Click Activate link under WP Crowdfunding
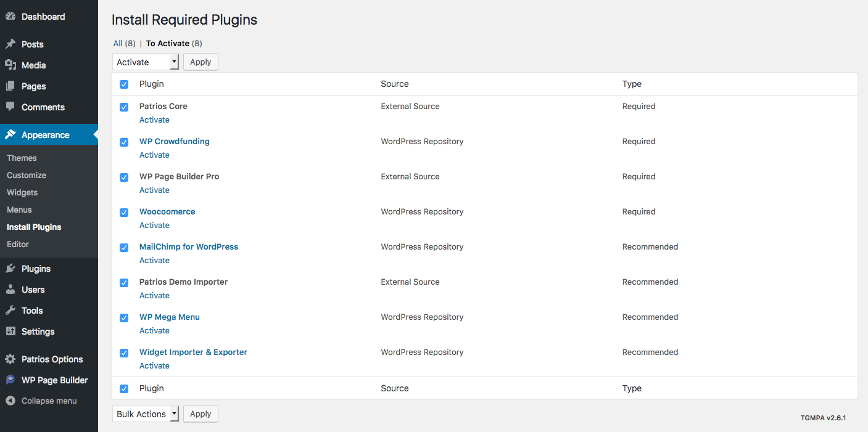The image size is (868, 432). 154,155
